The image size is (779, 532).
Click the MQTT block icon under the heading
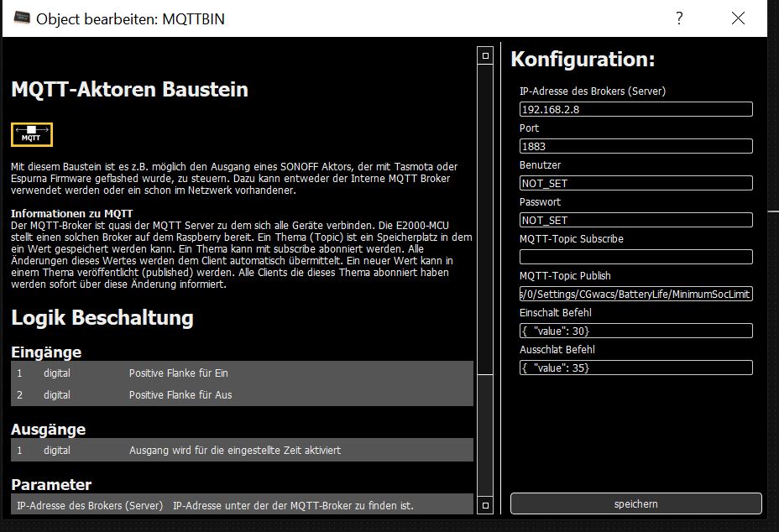pos(32,135)
